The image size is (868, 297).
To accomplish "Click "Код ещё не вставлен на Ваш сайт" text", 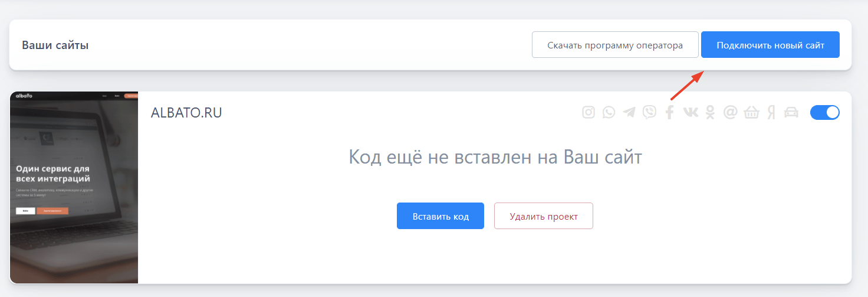I will pos(495,157).
